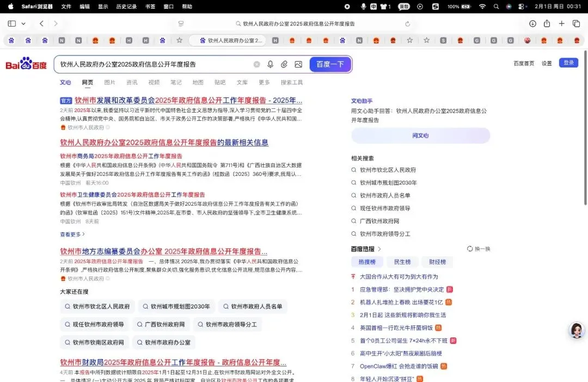Open Wi-Fi status in menu bar
This screenshot has height=382, width=588.
point(482,7)
